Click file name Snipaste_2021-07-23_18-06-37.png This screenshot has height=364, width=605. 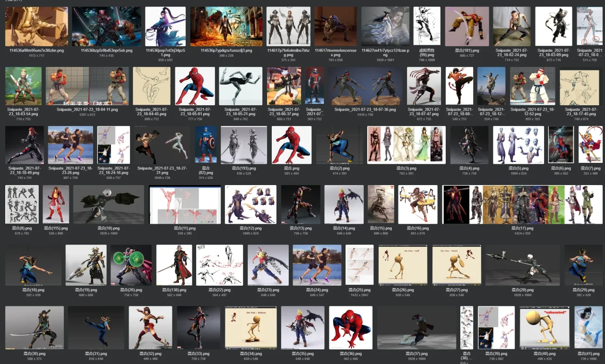[284, 111]
